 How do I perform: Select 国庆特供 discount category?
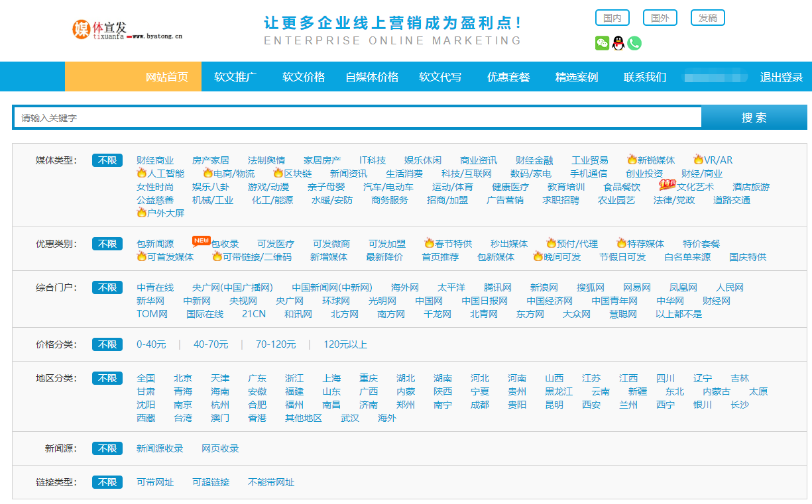pos(748,257)
